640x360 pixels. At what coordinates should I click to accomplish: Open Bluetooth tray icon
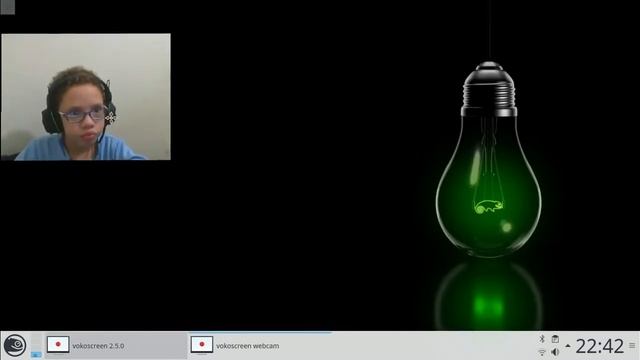tap(542, 339)
